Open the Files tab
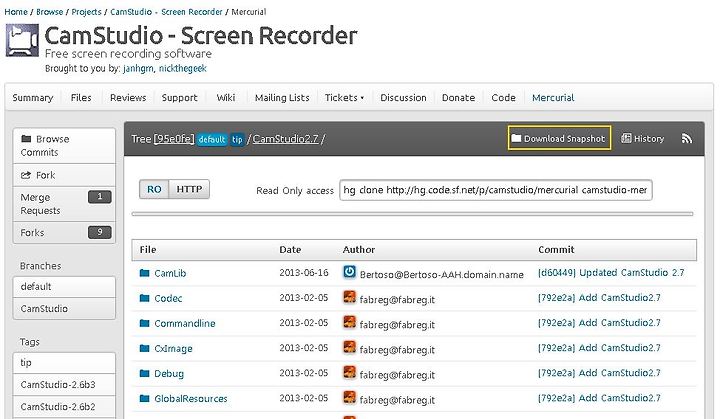The width and height of the screenshot is (720, 419). click(81, 97)
